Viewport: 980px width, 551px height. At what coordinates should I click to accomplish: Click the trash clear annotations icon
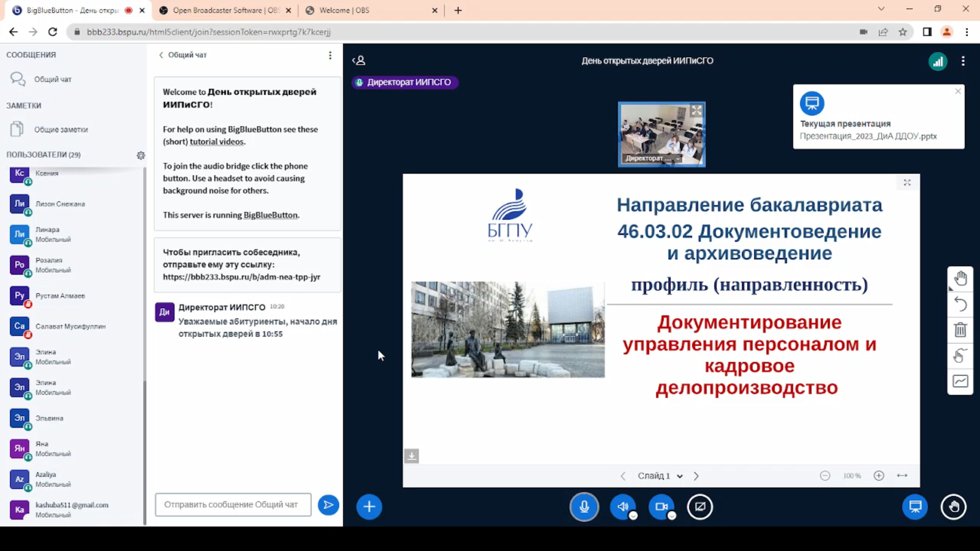(x=960, y=330)
